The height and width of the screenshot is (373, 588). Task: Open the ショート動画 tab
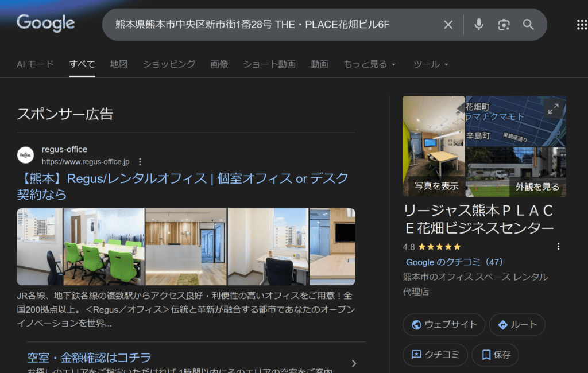pyautogui.click(x=269, y=64)
